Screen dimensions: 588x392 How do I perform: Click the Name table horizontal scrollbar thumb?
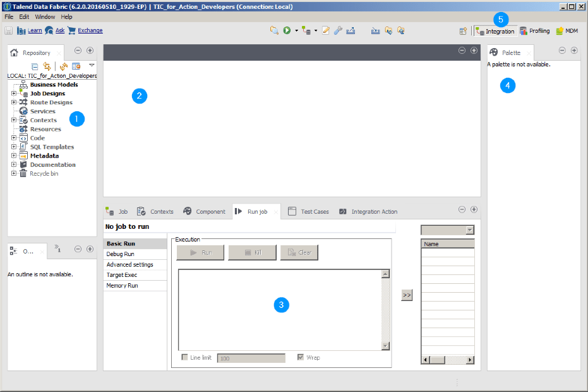[x=437, y=360]
